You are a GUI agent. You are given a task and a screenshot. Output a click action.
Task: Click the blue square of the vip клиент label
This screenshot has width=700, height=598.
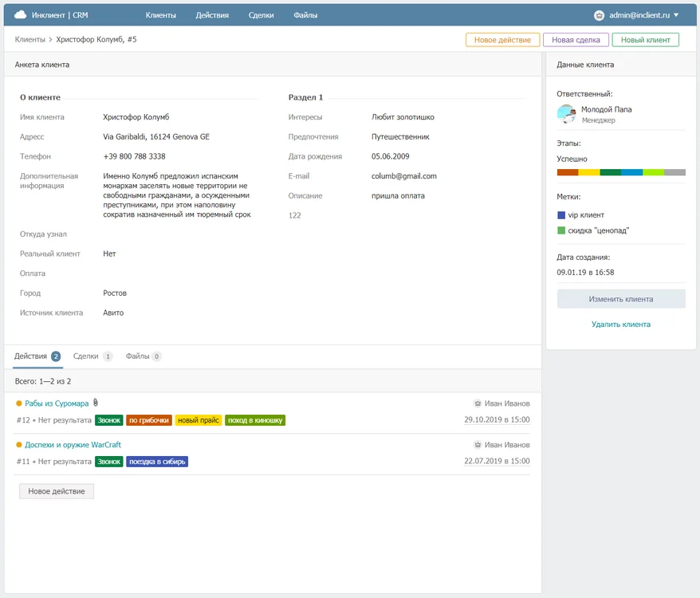[561, 215]
